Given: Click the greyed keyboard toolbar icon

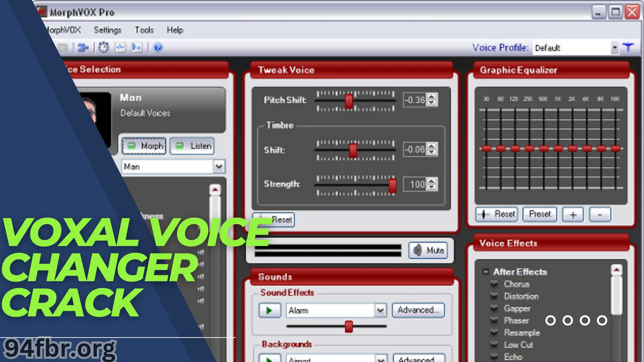Looking at the screenshot, I should (63, 48).
